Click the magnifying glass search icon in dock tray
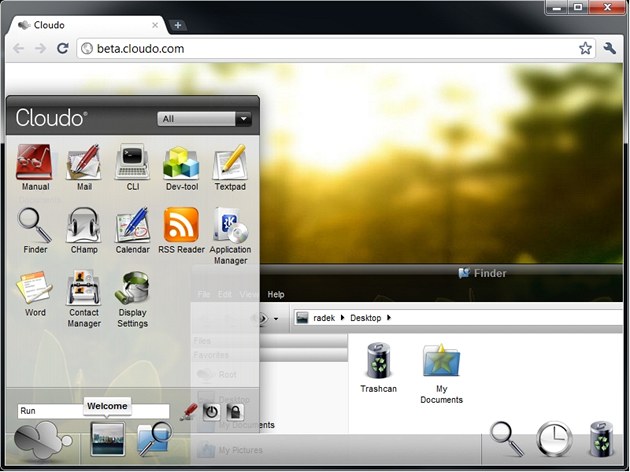The width and height of the screenshot is (630, 472). point(507,439)
